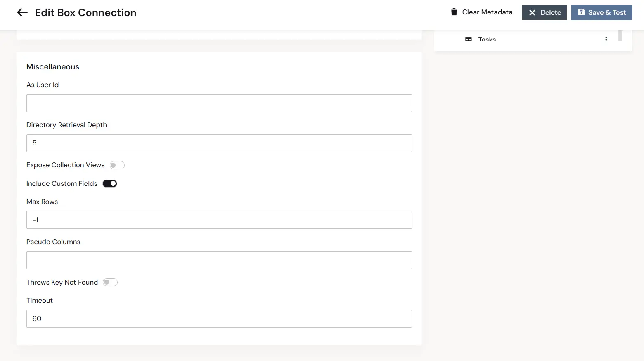This screenshot has width=644, height=361.
Task: Go back using the left arrow icon
Action: pos(22,12)
